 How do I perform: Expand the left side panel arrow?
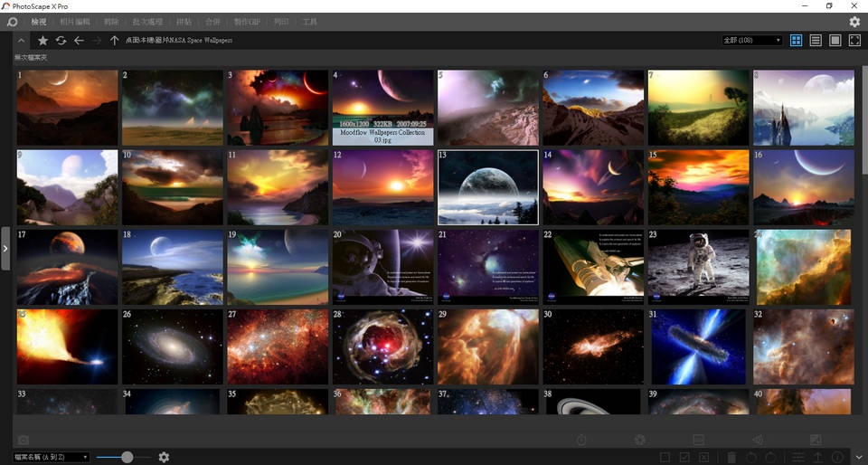[x=5, y=248]
